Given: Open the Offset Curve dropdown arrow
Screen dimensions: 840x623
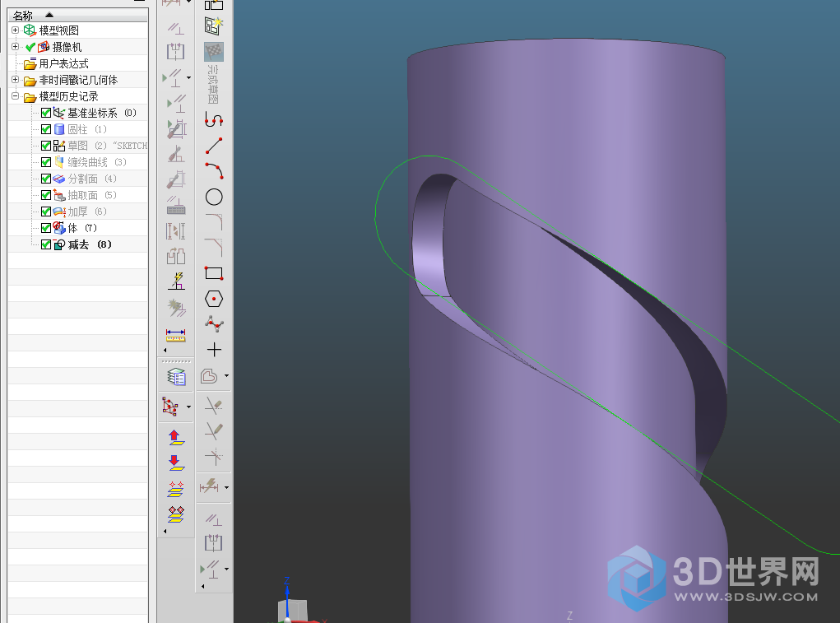Looking at the screenshot, I should [x=226, y=376].
